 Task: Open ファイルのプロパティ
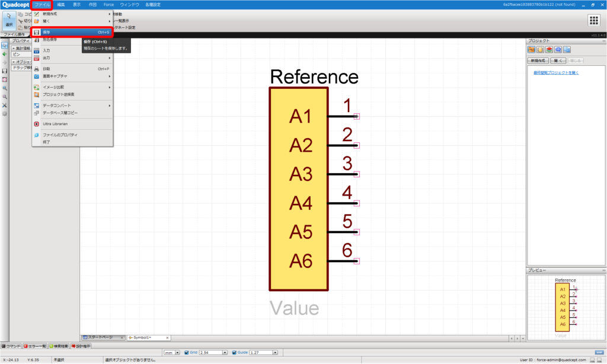pyautogui.click(x=72, y=135)
